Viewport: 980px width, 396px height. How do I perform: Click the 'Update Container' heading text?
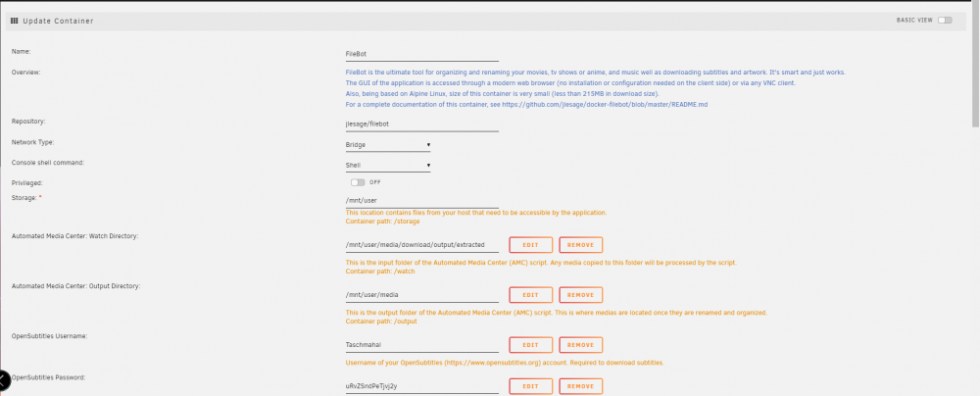[x=58, y=21]
